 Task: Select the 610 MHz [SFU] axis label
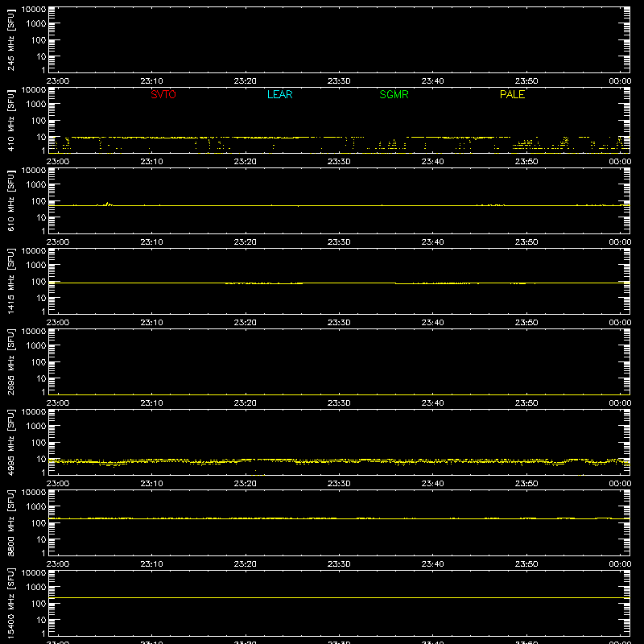(x=11, y=200)
